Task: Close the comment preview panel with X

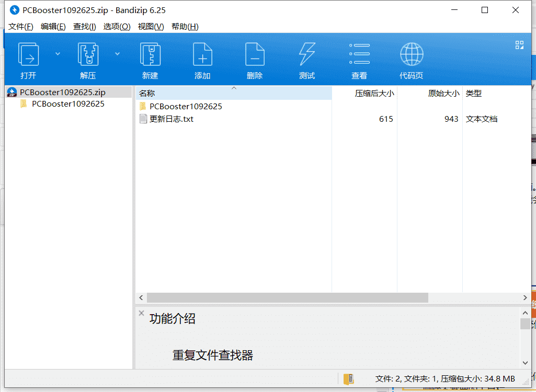Action: [x=142, y=313]
